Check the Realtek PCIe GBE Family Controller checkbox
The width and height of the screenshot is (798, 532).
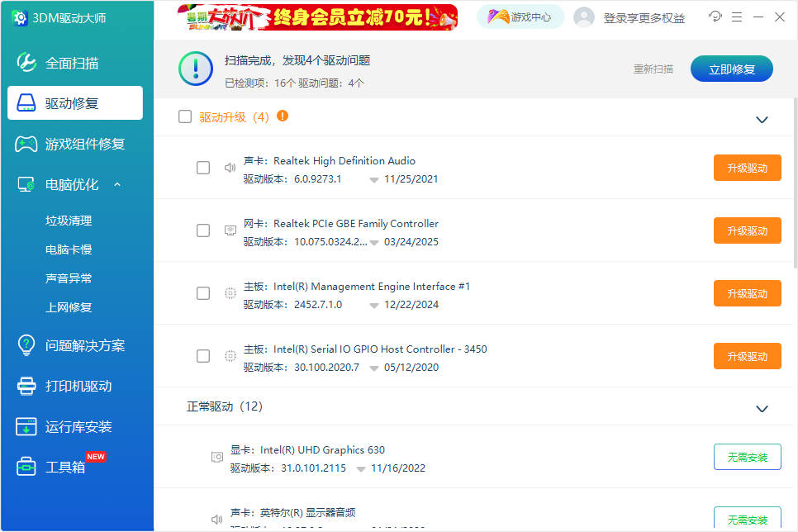coord(203,230)
